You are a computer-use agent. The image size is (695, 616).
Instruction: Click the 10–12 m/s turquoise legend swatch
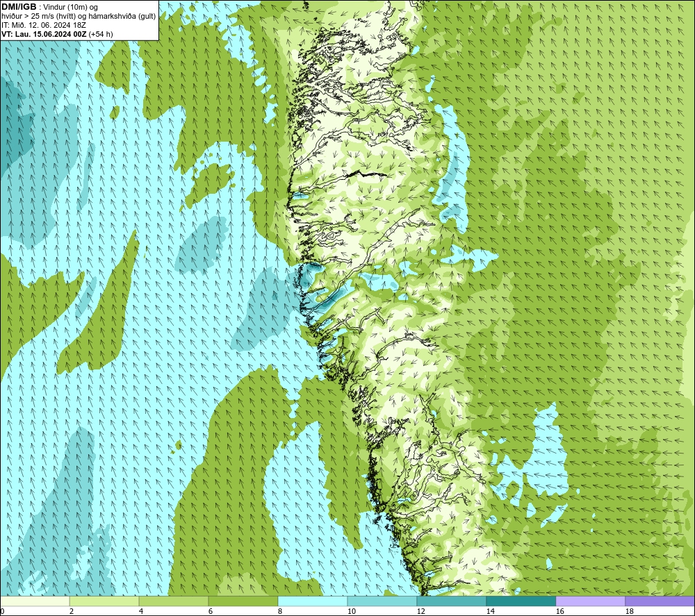(x=382, y=601)
